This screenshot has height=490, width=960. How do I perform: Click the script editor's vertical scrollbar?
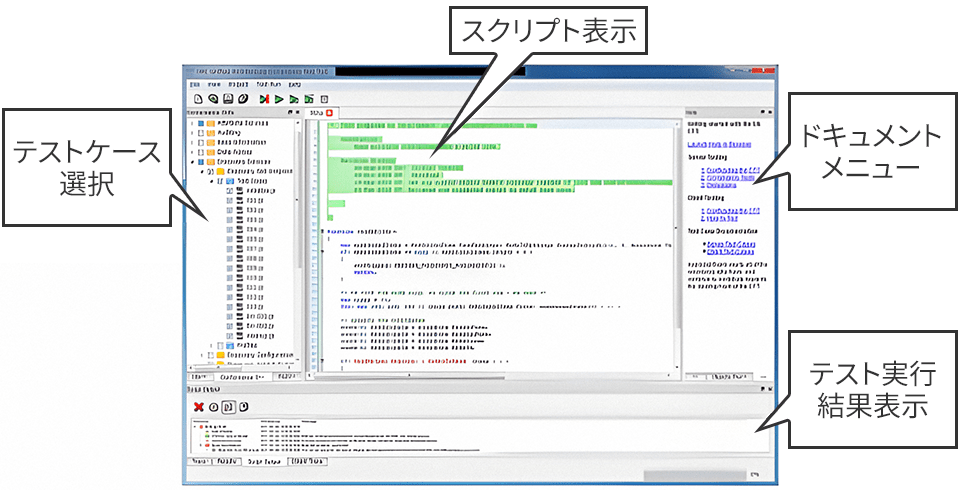pos(677,245)
